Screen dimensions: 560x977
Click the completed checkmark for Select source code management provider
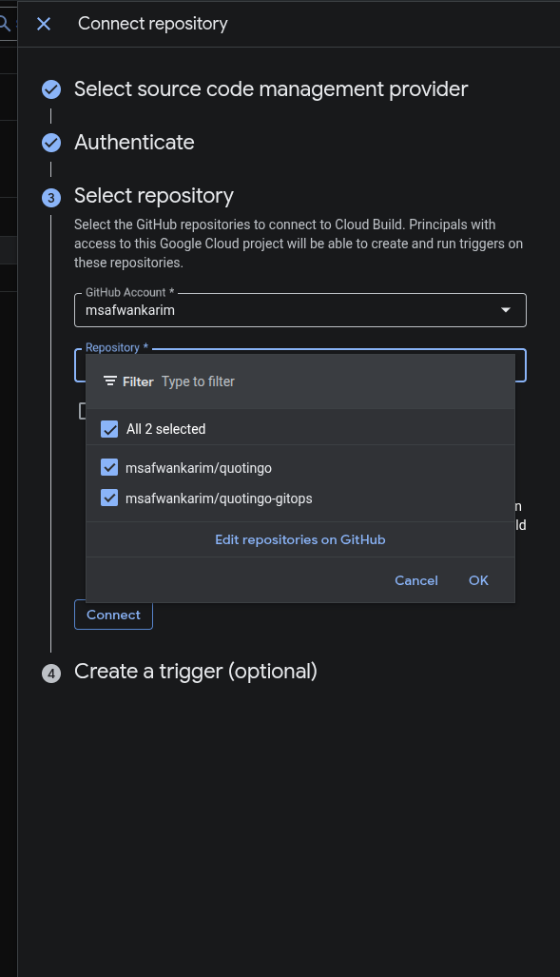pyautogui.click(x=51, y=89)
